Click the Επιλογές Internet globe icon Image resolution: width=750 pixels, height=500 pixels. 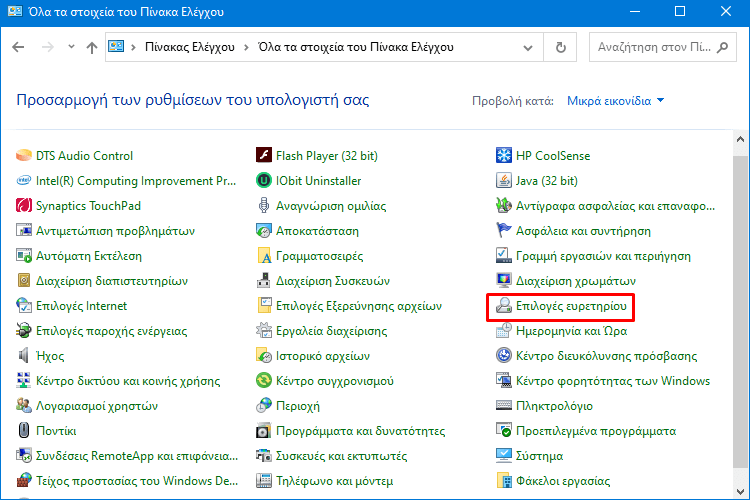pyautogui.click(x=23, y=305)
